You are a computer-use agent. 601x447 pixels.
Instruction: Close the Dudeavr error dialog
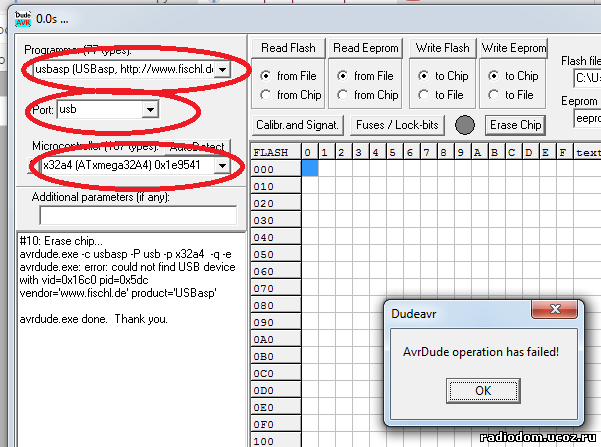point(555,309)
